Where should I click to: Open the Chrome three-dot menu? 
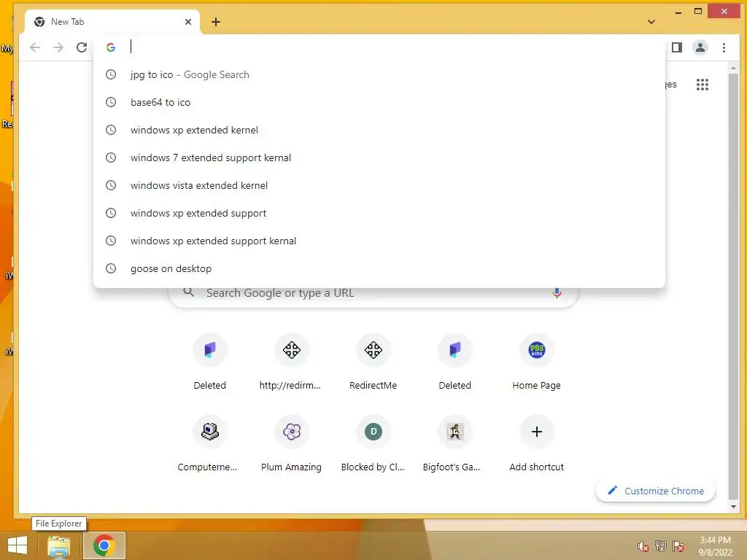(724, 47)
